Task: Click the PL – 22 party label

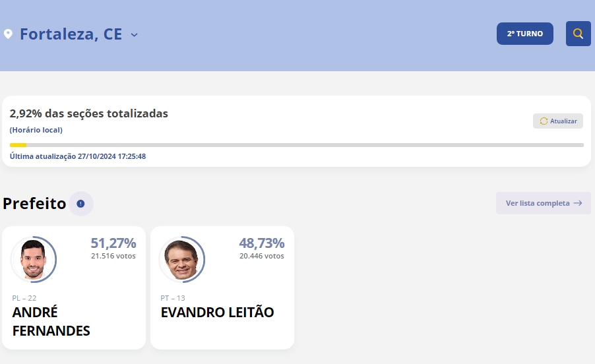Action: click(x=24, y=298)
